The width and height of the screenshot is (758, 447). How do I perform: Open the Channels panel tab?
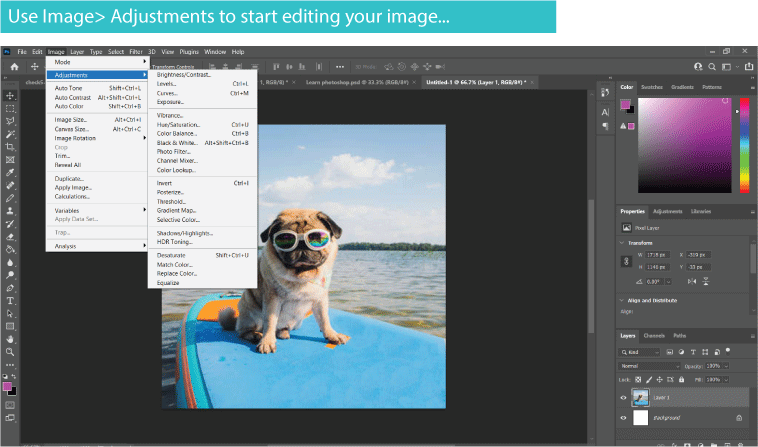(x=653, y=335)
